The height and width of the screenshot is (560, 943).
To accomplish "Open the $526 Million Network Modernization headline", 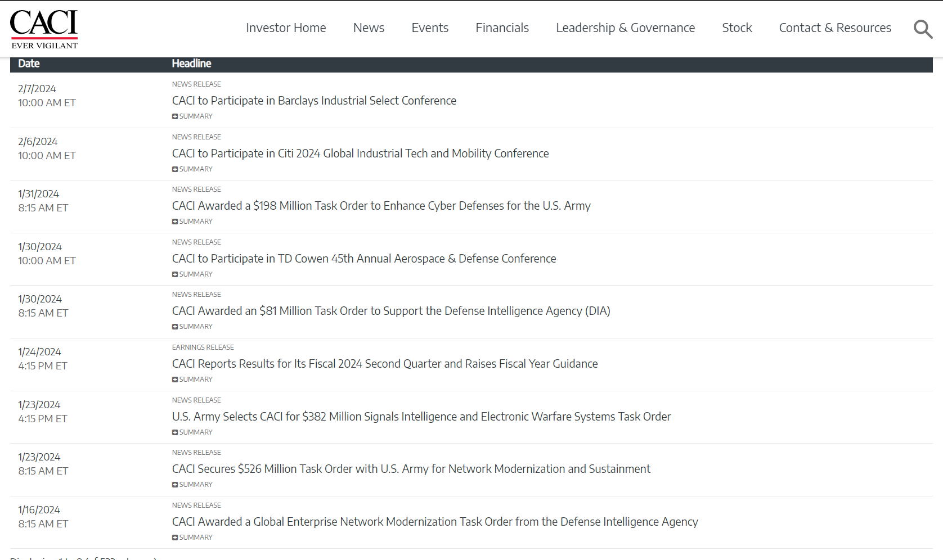I will 411,469.
